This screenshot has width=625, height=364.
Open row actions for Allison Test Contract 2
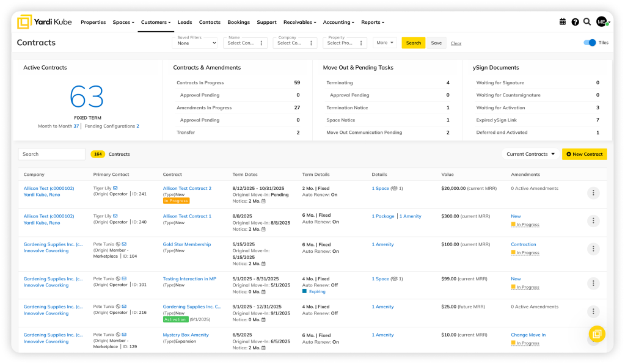pyautogui.click(x=593, y=193)
